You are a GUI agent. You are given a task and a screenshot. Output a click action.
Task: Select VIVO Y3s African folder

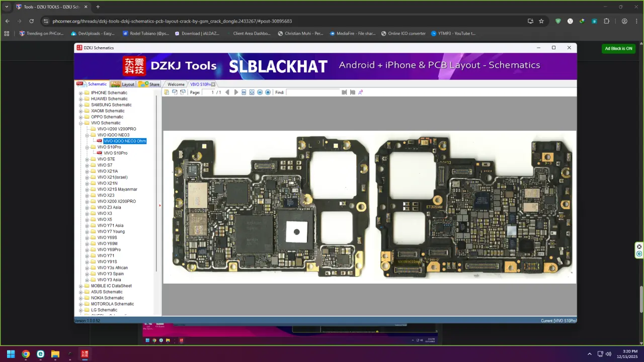coord(113,268)
